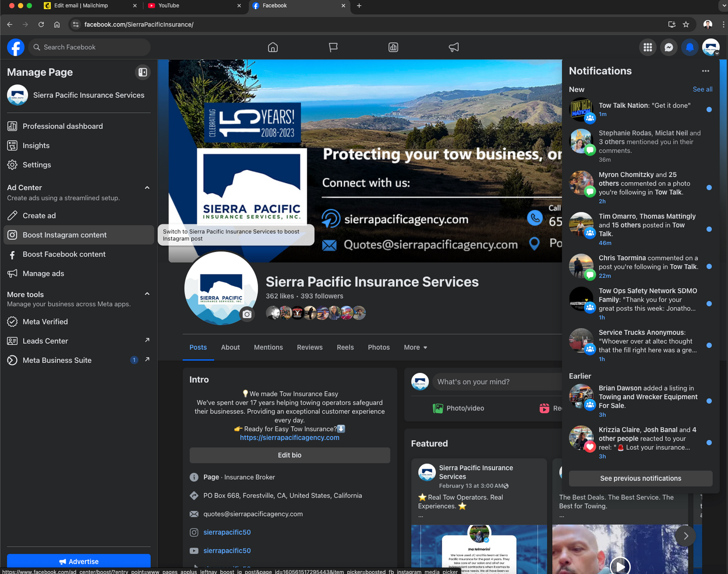Open Professional dashboard in the sidebar
The image size is (728, 574).
click(79, 126)
